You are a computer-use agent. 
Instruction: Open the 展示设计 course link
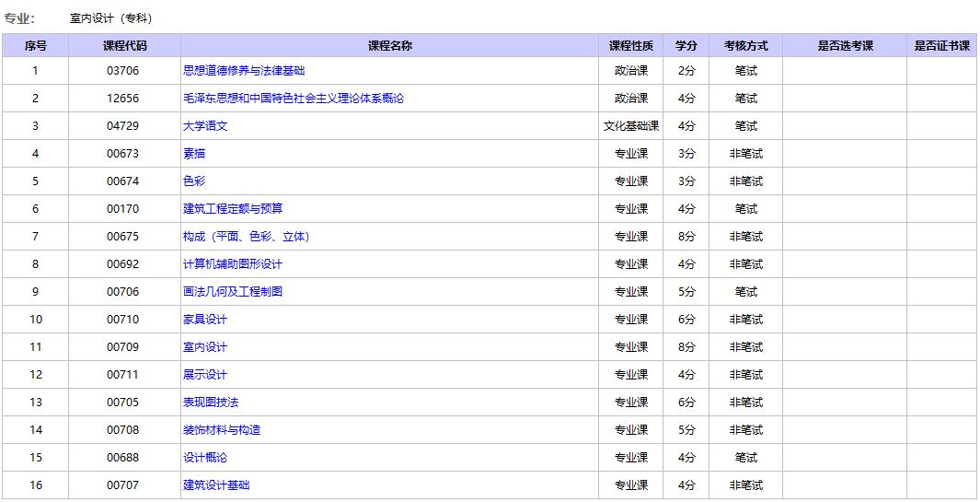(x=205, y=374)
